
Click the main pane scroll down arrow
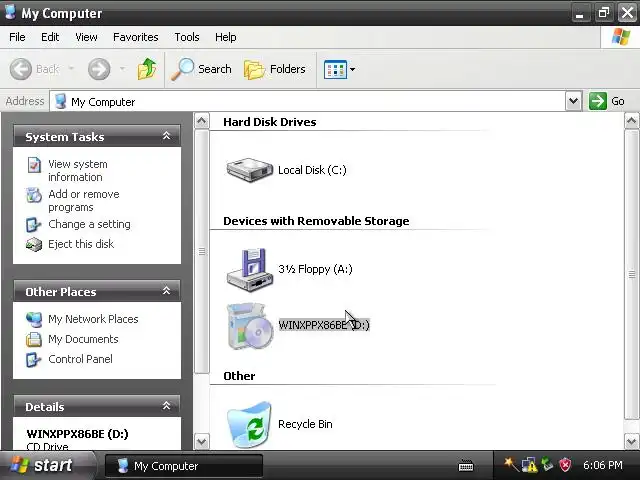(631, 441)
